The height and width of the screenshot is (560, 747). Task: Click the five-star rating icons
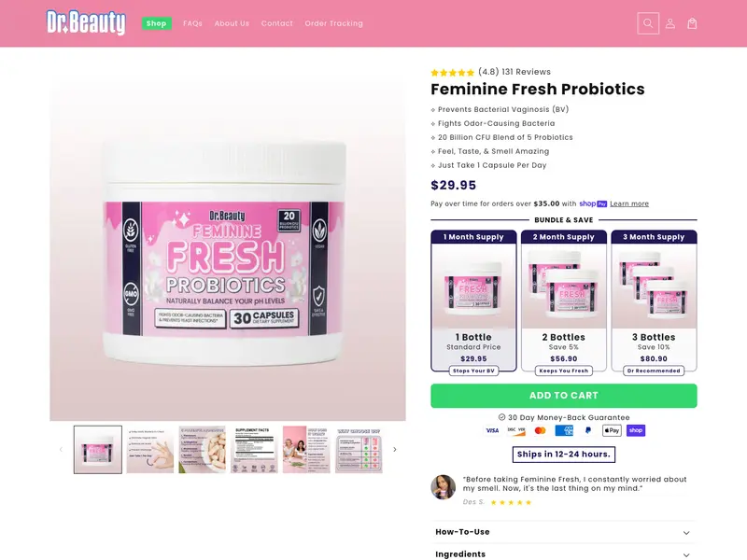coord(453,73)
